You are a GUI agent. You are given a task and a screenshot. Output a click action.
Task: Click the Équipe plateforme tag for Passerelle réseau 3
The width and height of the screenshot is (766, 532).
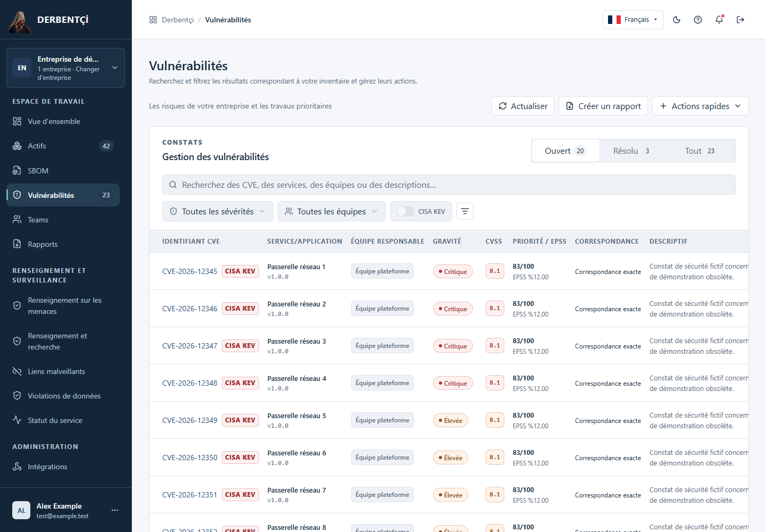[x=382, y=346]
